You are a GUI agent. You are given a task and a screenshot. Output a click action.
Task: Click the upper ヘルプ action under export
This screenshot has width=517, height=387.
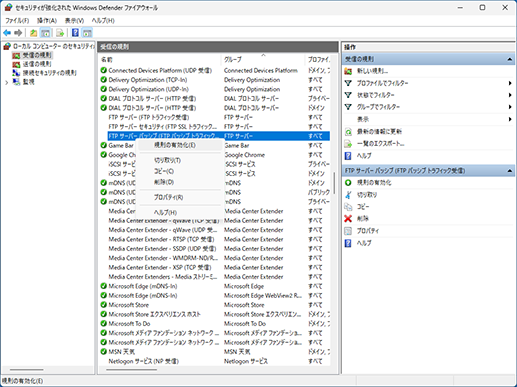[x=364, y=156]
